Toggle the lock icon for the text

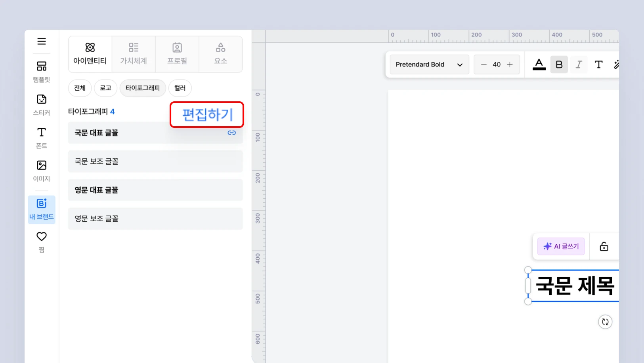coord(604,247)
